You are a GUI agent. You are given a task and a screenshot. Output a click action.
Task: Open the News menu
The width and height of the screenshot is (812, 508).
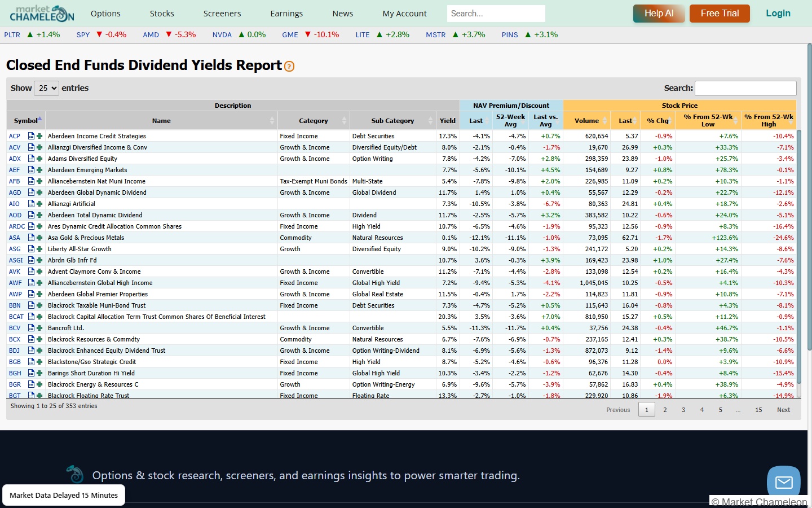tap(343, 14)
